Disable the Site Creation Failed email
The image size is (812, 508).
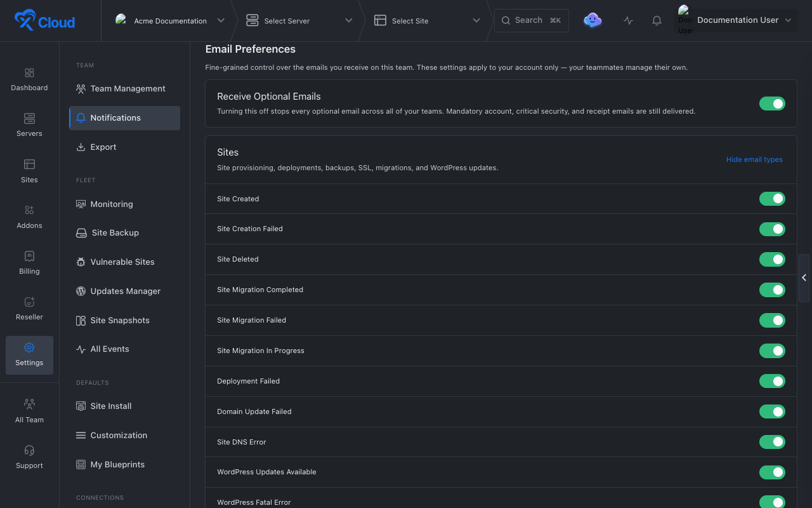click(x=772, y=229)
